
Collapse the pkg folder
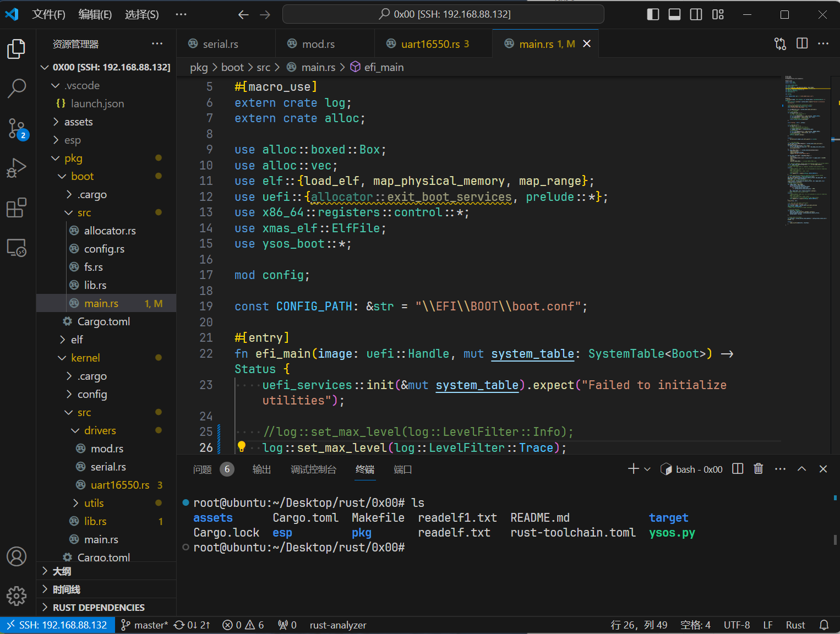[x=106, y=158]
